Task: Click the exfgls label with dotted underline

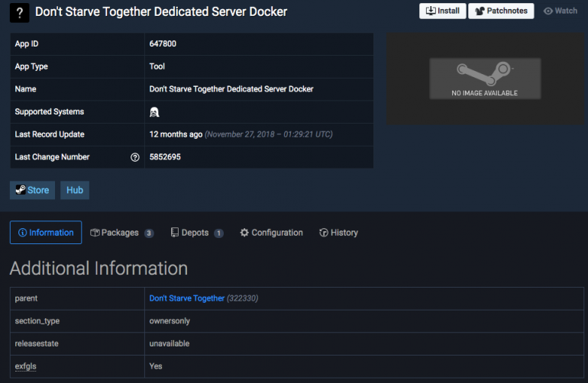Action: (25, 366)
